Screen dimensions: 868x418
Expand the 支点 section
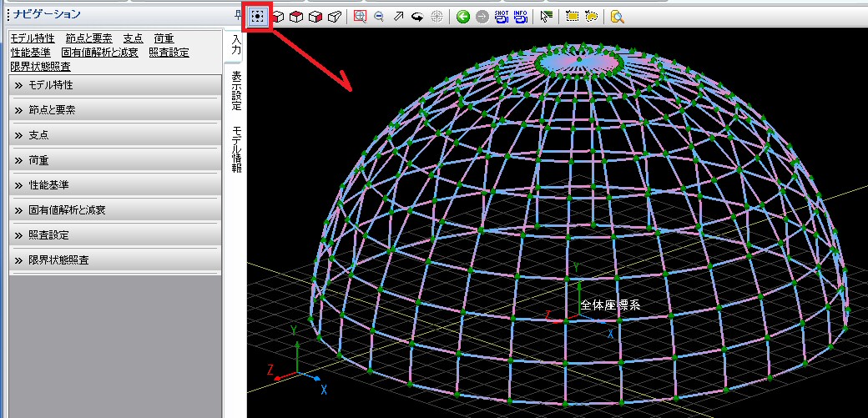(115, 135)
